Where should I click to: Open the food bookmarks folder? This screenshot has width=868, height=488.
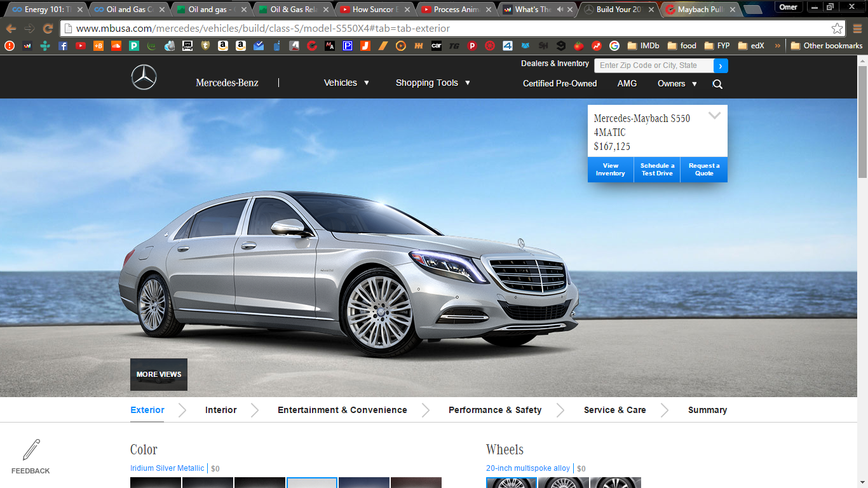click(x=682, y=46)
